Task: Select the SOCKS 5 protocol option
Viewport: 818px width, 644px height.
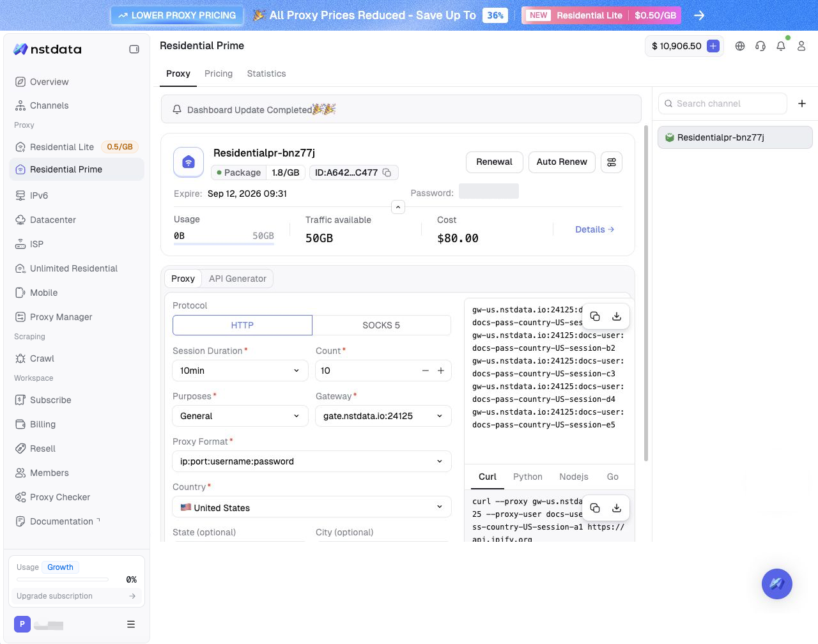Action: point(382,325)
